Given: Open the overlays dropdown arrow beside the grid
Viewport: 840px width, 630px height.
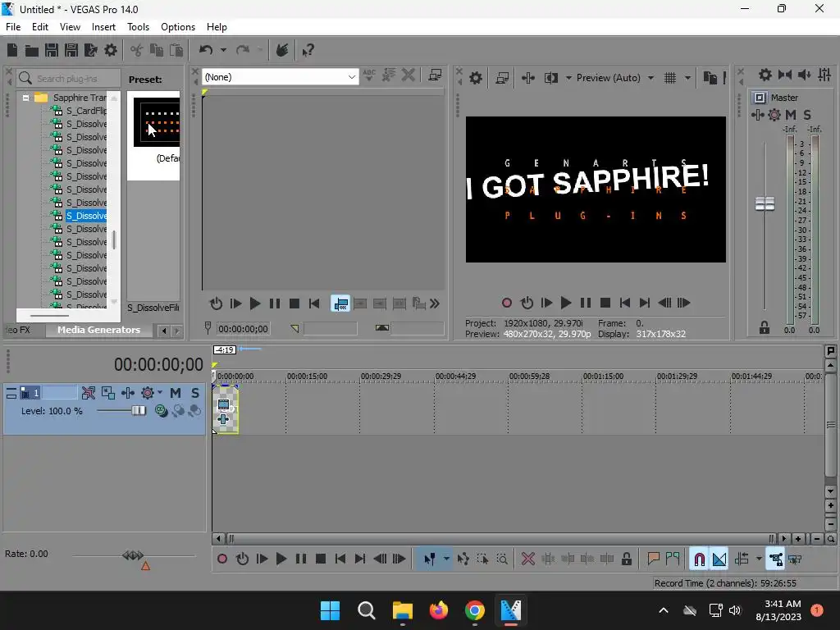Looking at the screenshot, I should 687,78.
